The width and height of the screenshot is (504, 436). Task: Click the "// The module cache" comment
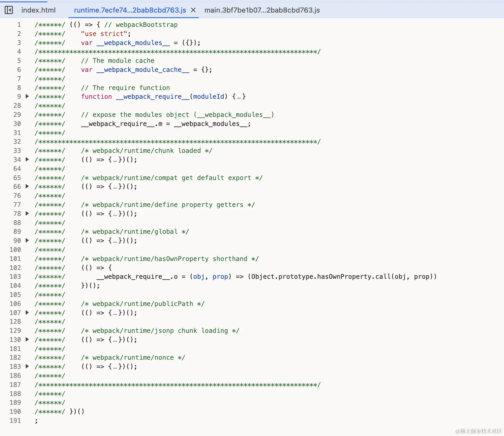[x=118, y=61]
